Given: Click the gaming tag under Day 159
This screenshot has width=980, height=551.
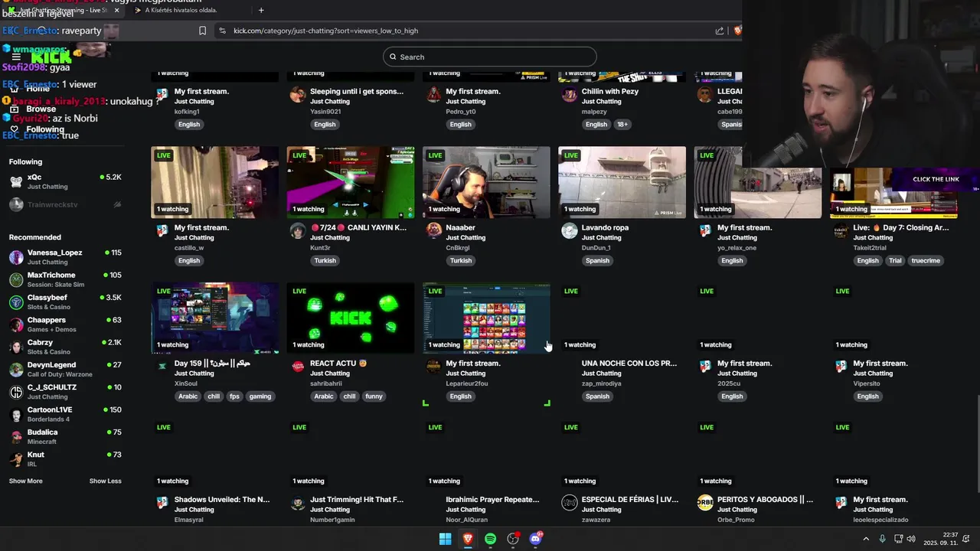Looking at the screenshot, I should pyautogui.click(x=260, y=396).
